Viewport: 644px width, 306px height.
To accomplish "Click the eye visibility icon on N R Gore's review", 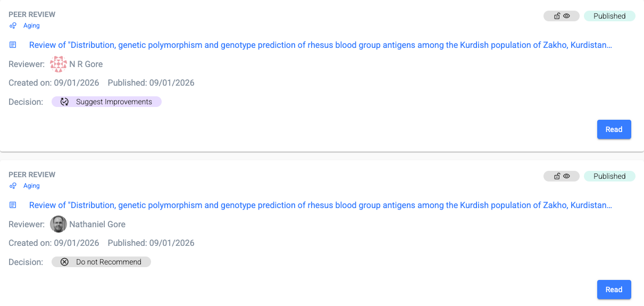I will click(x=567, y=16).
